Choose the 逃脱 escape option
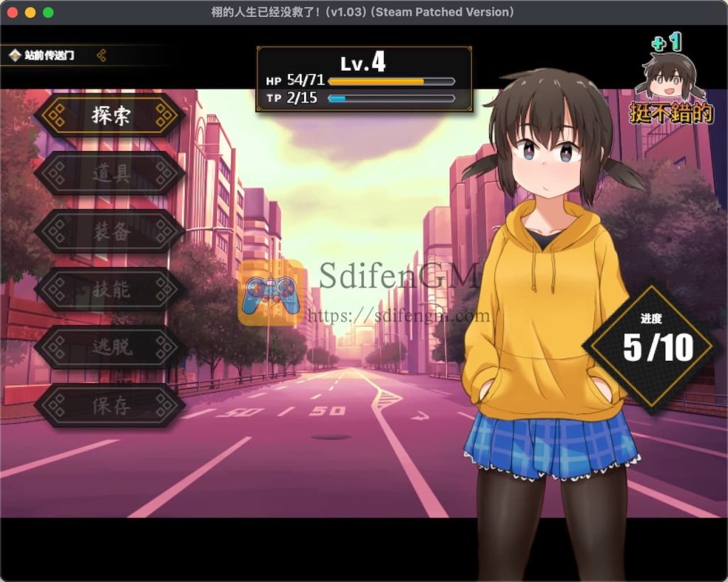 coord(109,347)
